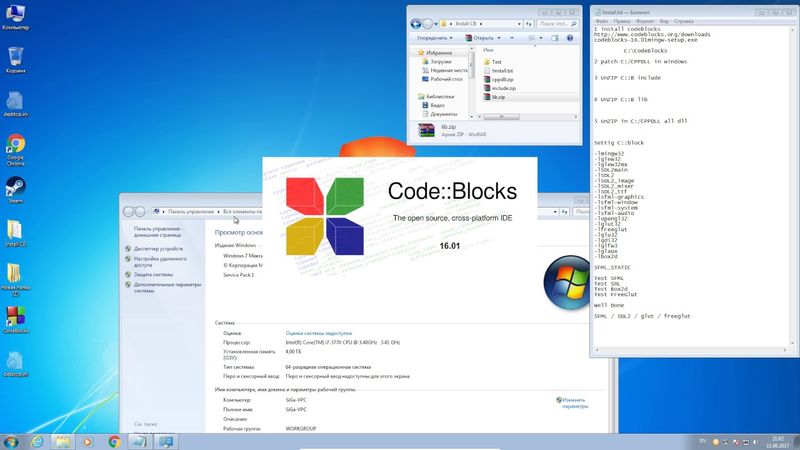Image resolution: width=800 pixels, height=450 pixels.
Task: Open the Правка menu in Notepad
Action: tap(622, 21)
